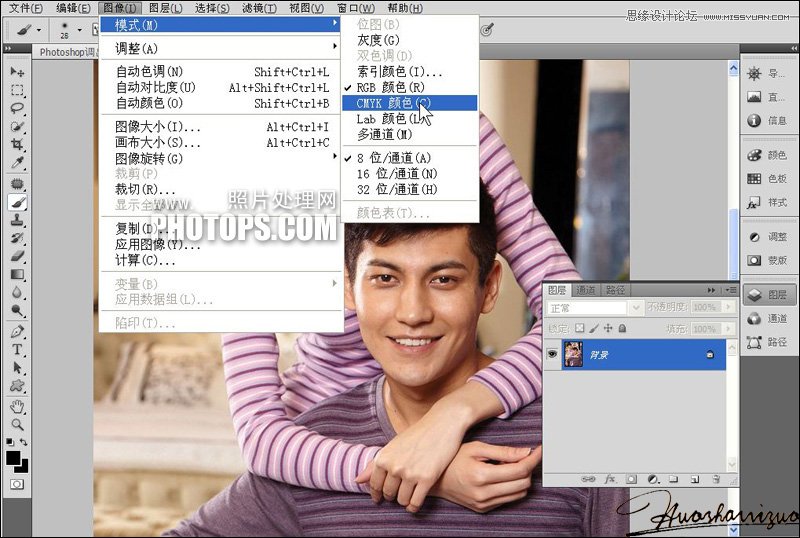Select the Spot Healing Brush tool
This screenshot has height=538, width=800.
coord(17,183)
